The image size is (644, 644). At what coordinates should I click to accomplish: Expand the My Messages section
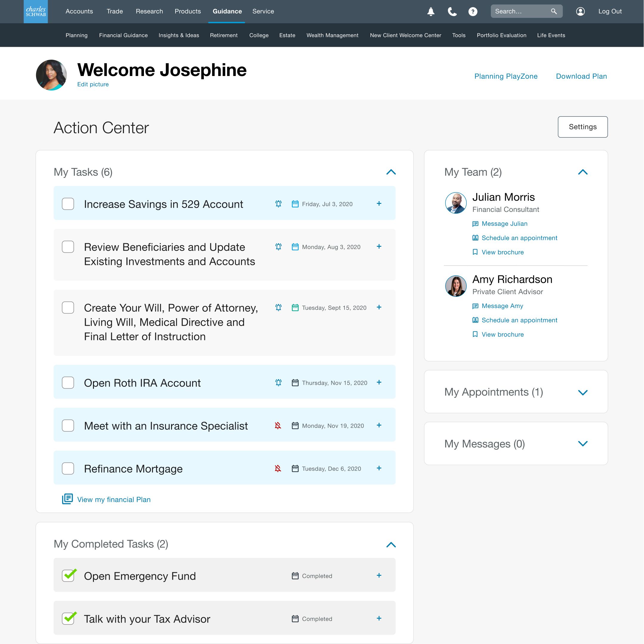pyautogui.click(x=583, y=444)
